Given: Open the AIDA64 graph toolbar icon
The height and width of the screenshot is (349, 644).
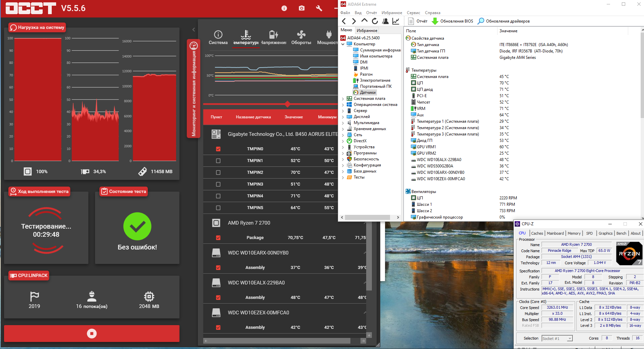Looking at the screenshot, I should coord(396,21).
